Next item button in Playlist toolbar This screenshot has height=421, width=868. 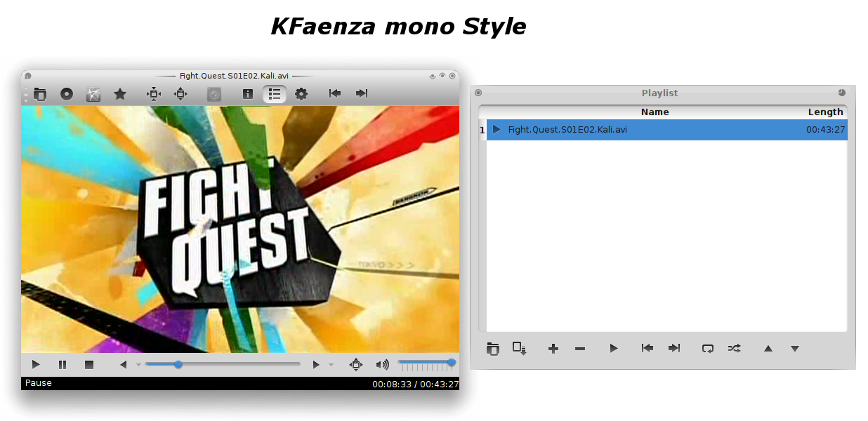point(674,348)
